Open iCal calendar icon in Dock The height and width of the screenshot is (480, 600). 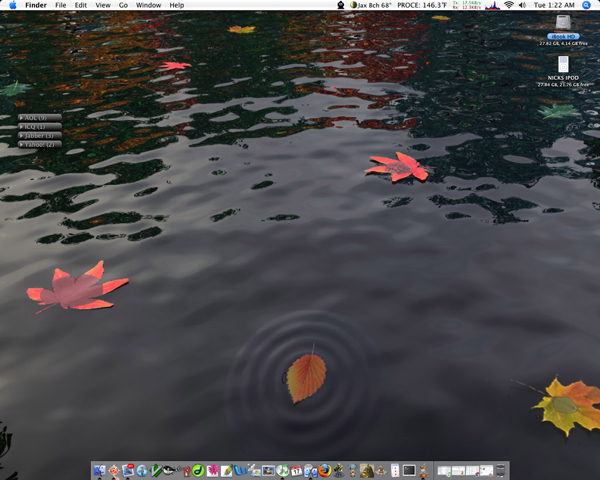tap(296, 470)
